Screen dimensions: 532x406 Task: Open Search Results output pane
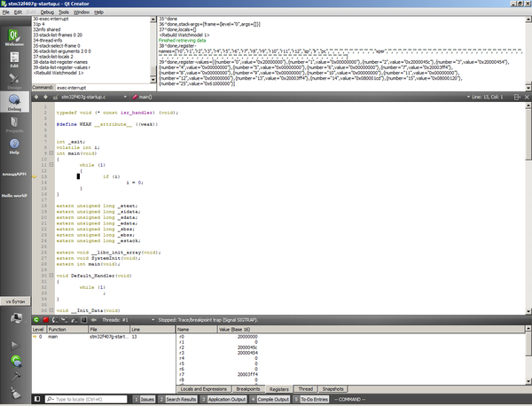click(178, 399)
